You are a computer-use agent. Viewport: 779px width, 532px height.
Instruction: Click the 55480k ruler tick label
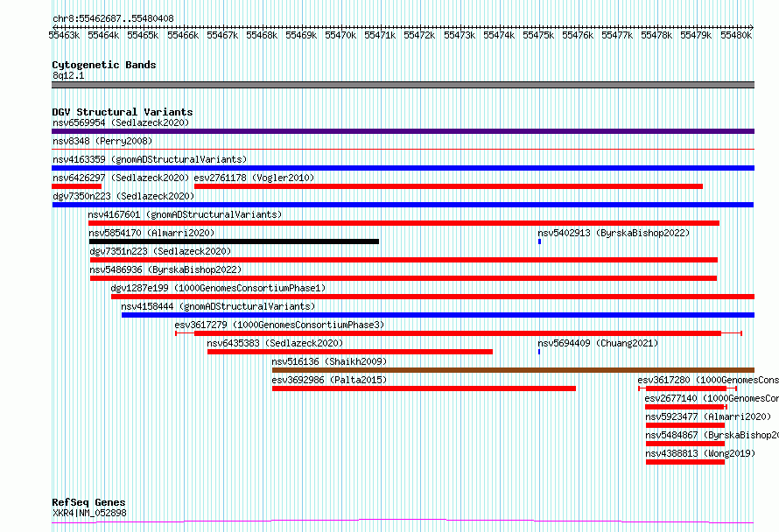[x=736, y=35]
